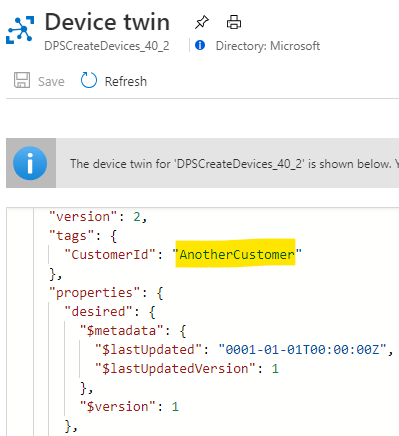Click the "$lastUpdated" key
The width and height of the screenshot is (399, 436).
click(148, 350)
